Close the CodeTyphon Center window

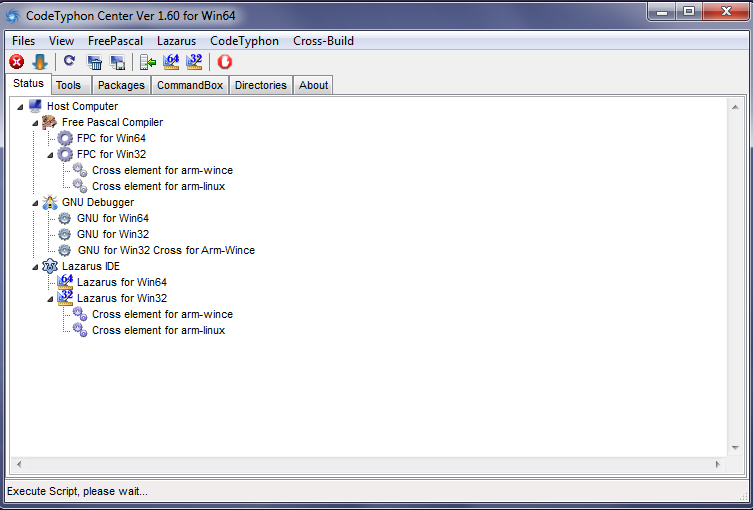[x=726, y=12]
